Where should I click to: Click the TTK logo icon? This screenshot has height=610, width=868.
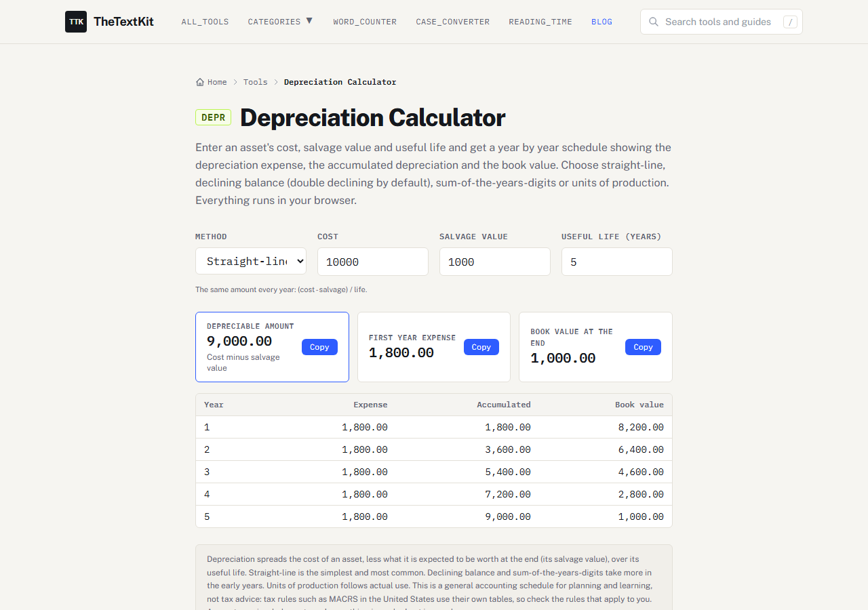(x=76, y=22)
